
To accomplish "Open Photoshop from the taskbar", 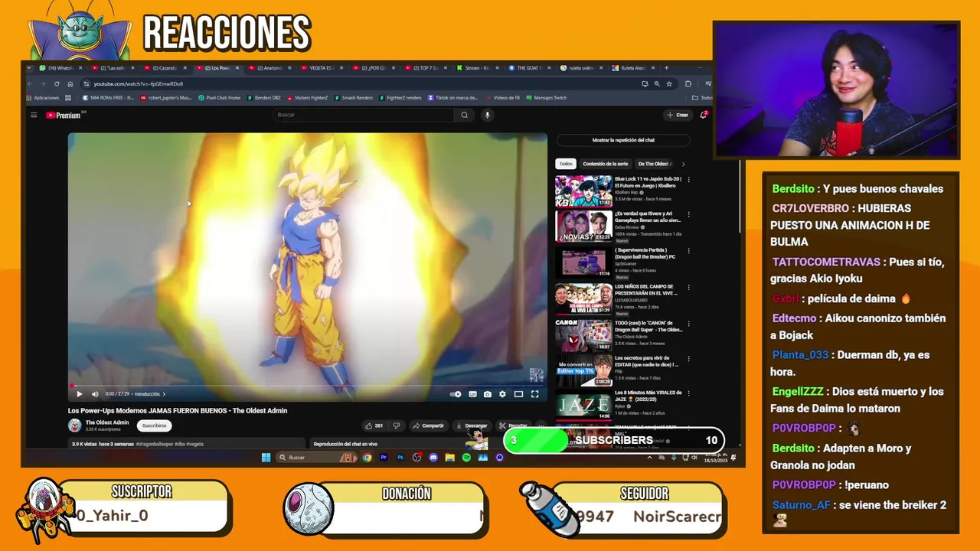I will coord(400,458).
